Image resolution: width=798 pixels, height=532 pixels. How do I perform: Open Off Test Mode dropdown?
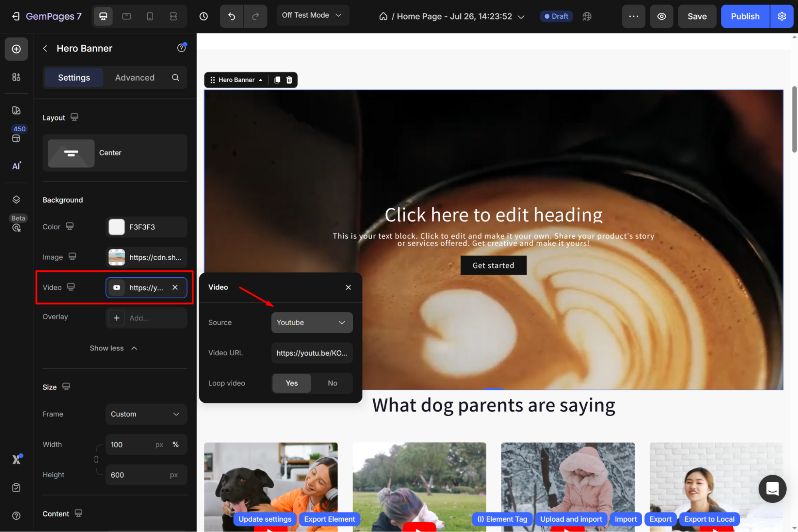[x=312, y=15]
